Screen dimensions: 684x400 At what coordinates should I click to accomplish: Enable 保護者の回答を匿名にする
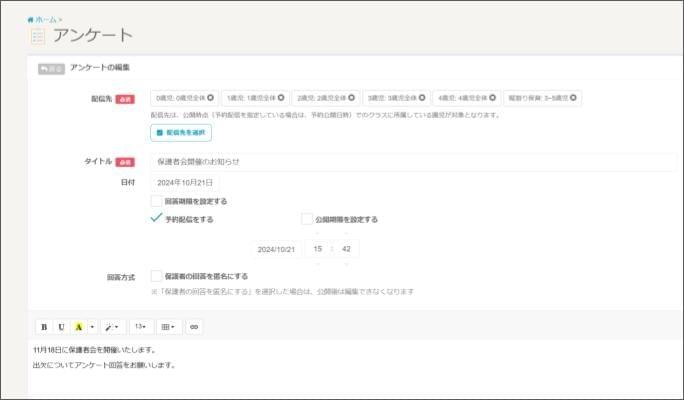[156, 276]
